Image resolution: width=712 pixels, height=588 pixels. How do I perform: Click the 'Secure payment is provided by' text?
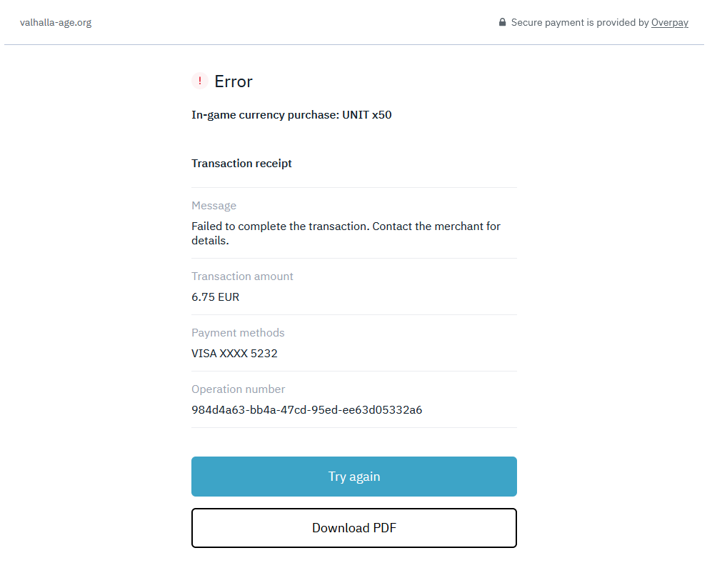tap(580, 22)
